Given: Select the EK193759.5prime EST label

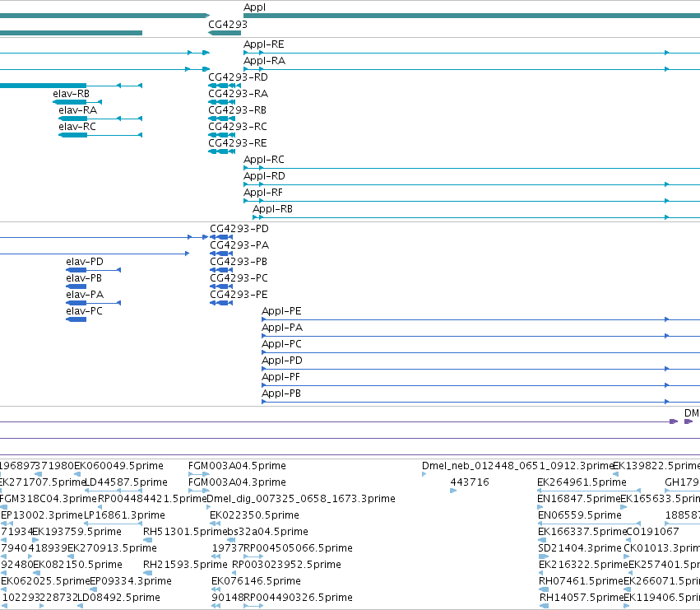Looking at the screenshot, I should (x=76, y=533).
